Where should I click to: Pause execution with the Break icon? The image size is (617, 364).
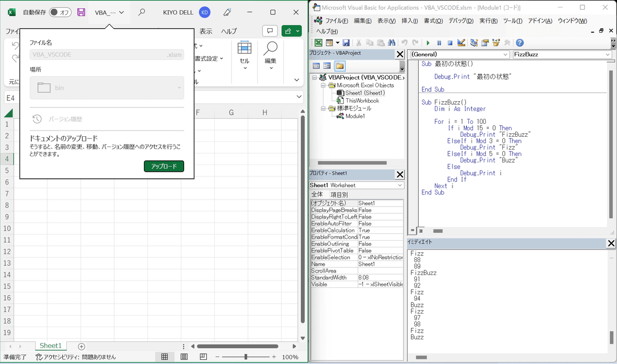[x=439, y=42]
